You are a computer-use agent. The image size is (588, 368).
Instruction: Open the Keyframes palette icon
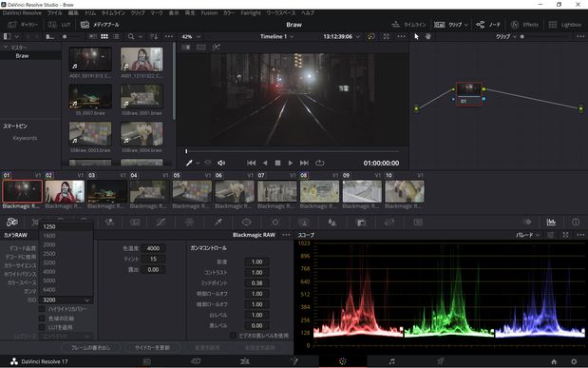(527, 222)
